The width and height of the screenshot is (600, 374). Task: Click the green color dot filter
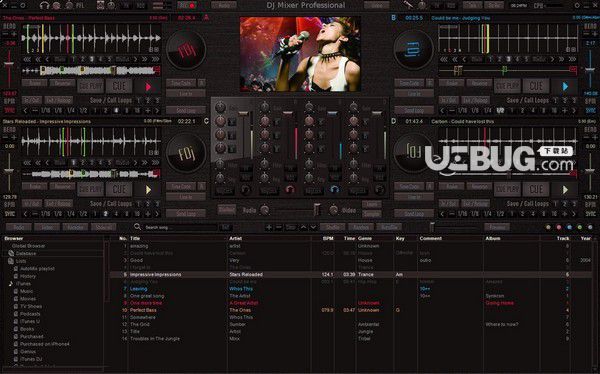(580, 227)
